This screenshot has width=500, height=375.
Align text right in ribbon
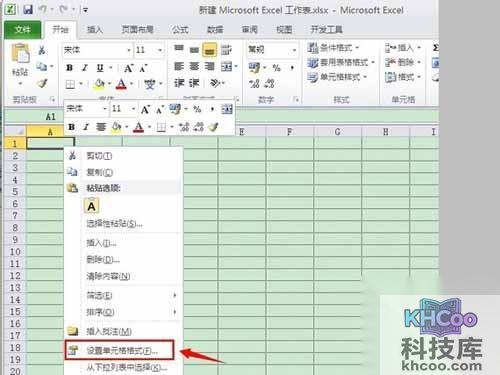[x=209, y=66]
